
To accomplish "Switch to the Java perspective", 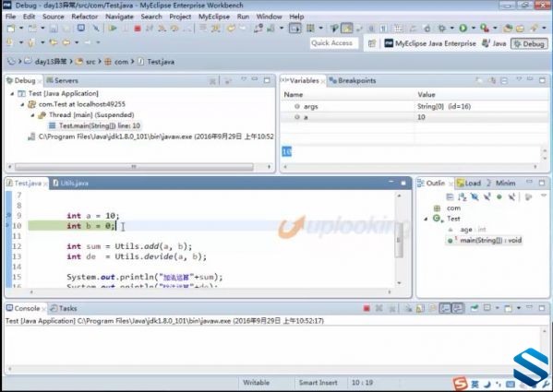I will click(x=494, y=43).
